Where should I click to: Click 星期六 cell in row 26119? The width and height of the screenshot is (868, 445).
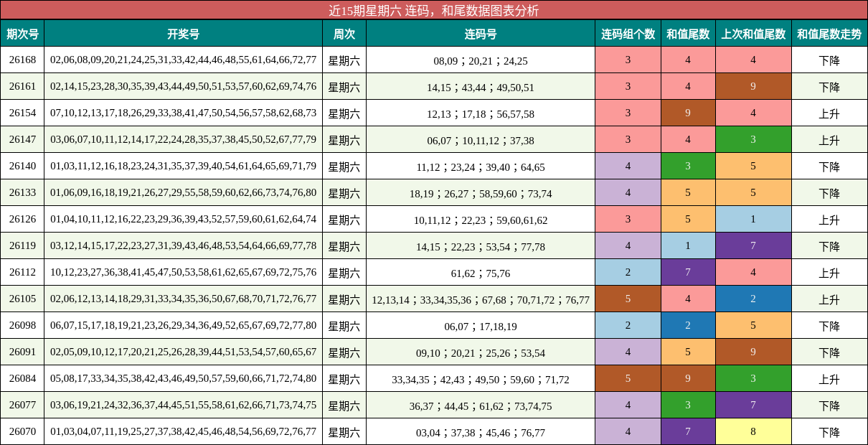point(344,246)
